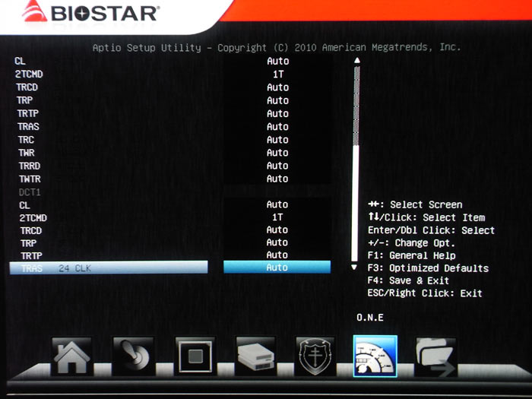Open the DCT1 TRCD Auto value
Screen dimensions: 532x399
pos(277,230)
